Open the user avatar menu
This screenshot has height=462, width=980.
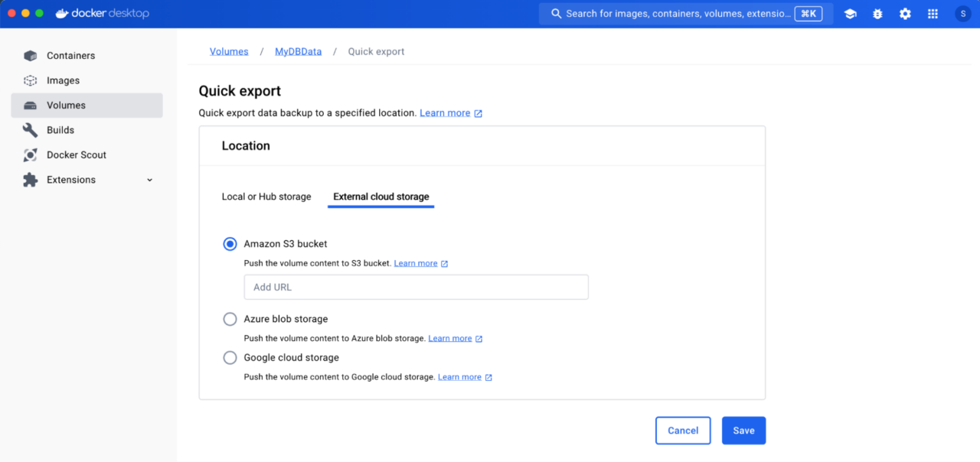tap(962, 13)
